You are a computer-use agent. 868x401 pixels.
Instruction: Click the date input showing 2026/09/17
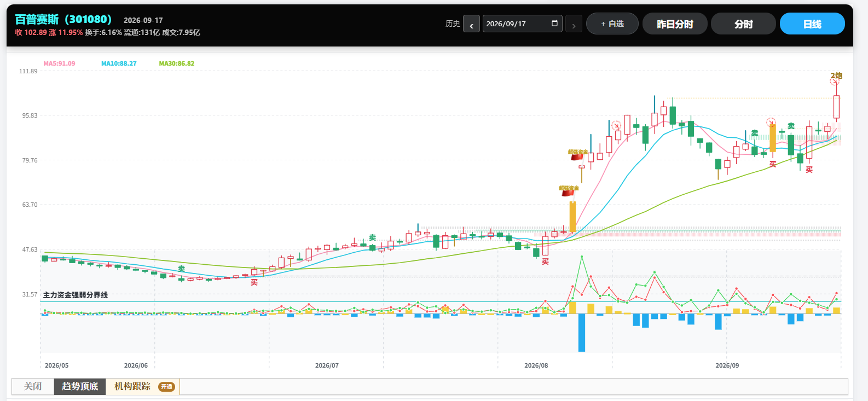(x=522, y=24)
